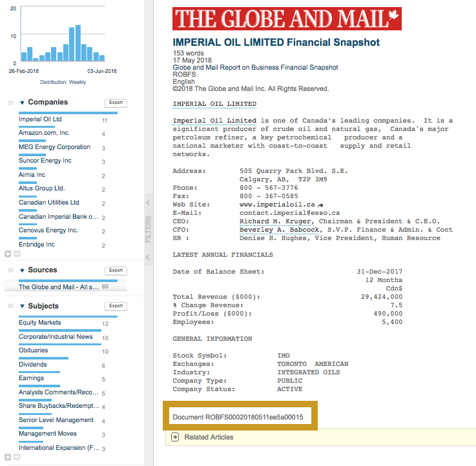Grab the Companies section drag handle

click(x=10, y=103)
